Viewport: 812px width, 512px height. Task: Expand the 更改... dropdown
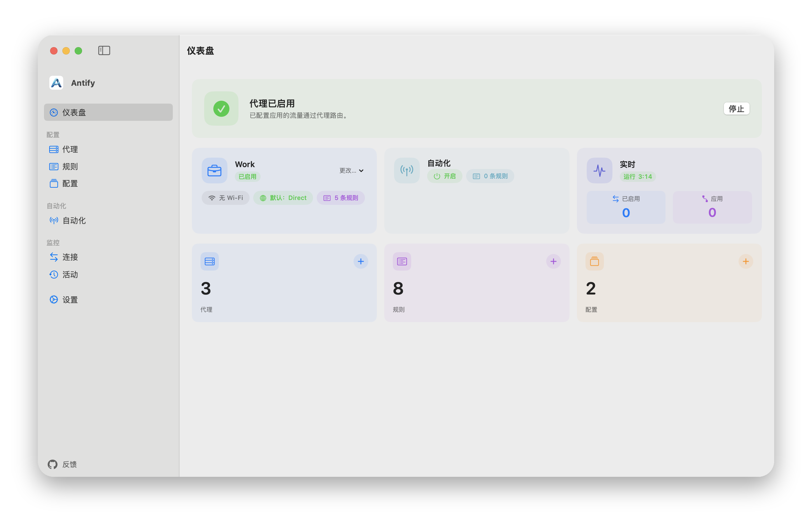(351, 171)
